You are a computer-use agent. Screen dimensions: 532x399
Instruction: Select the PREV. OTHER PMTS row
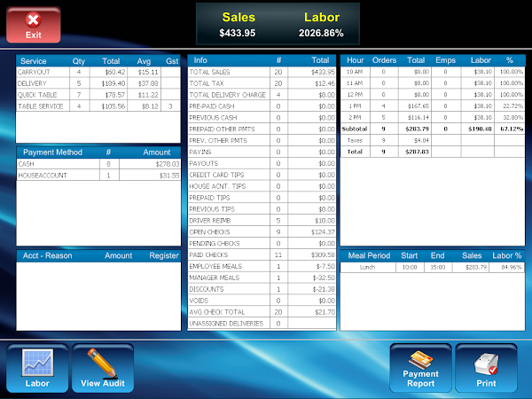tap(262, 140)
